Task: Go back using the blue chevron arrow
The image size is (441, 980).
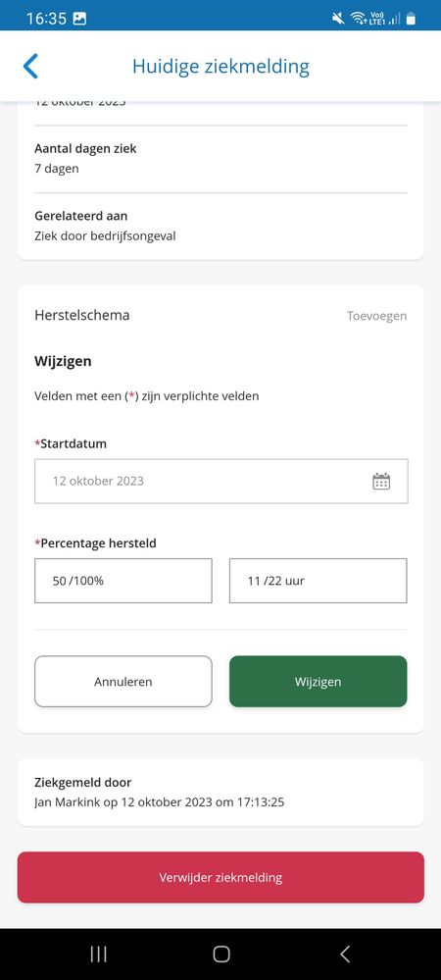Action: pos(30,67)
